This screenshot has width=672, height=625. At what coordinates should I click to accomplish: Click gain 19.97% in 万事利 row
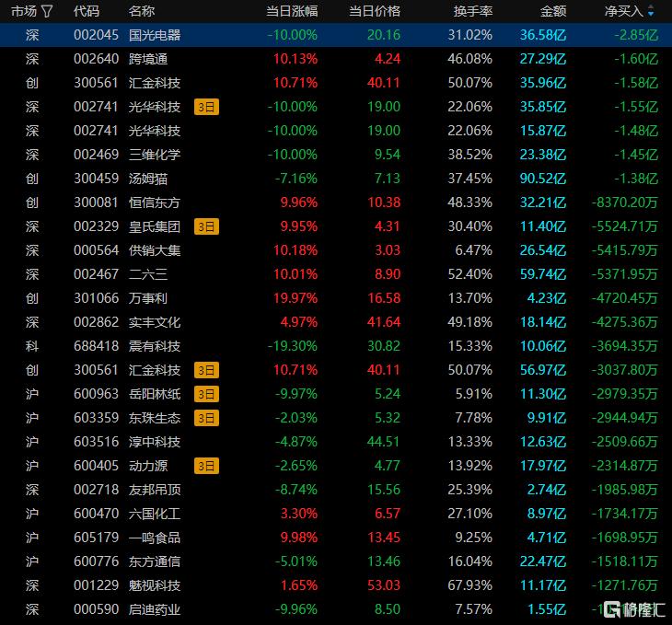(295, 298)
